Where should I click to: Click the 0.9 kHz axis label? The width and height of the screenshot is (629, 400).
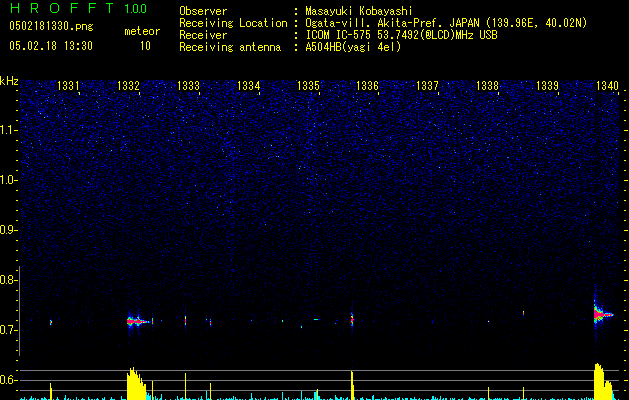tap(9, 230)
